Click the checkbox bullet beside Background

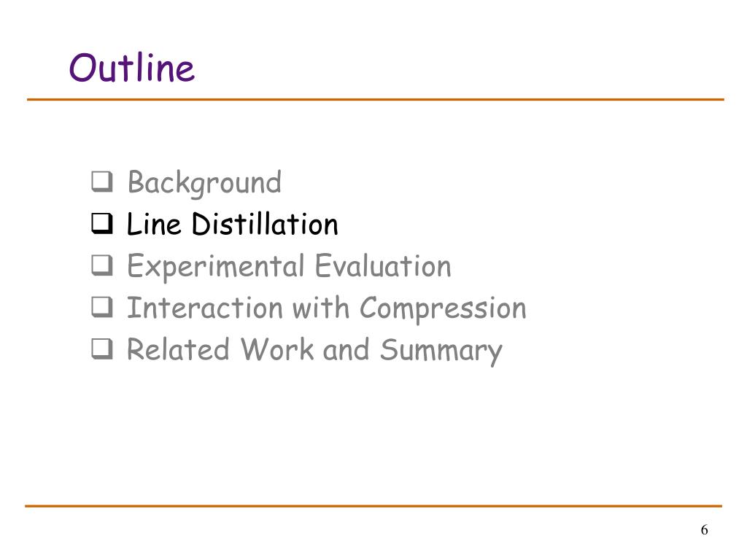(x=102, y=182)
